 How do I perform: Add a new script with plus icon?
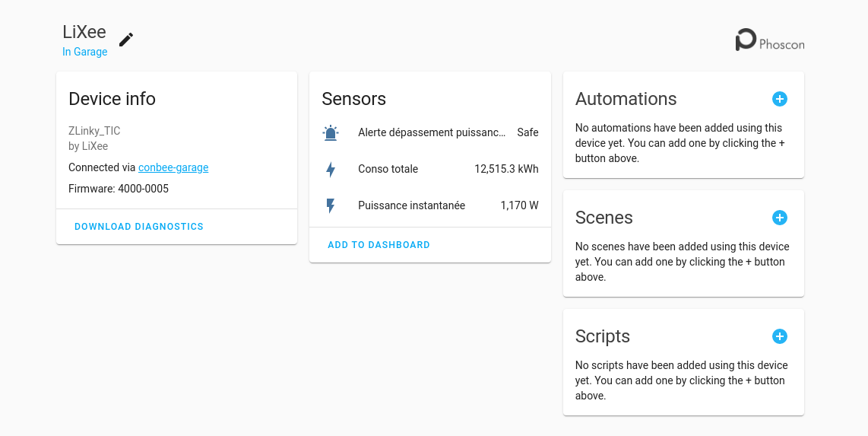(779, 336)
